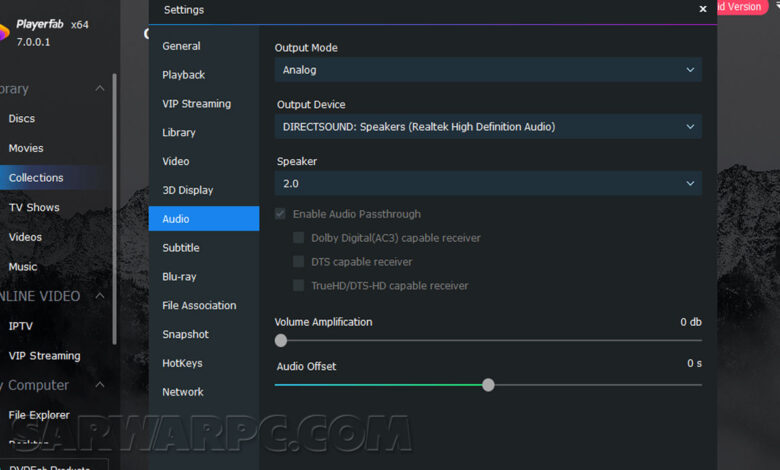Check TrueHD/DTS-HD capable receiver option
This screenshot has height=470, width=780.
coord(298,285)
